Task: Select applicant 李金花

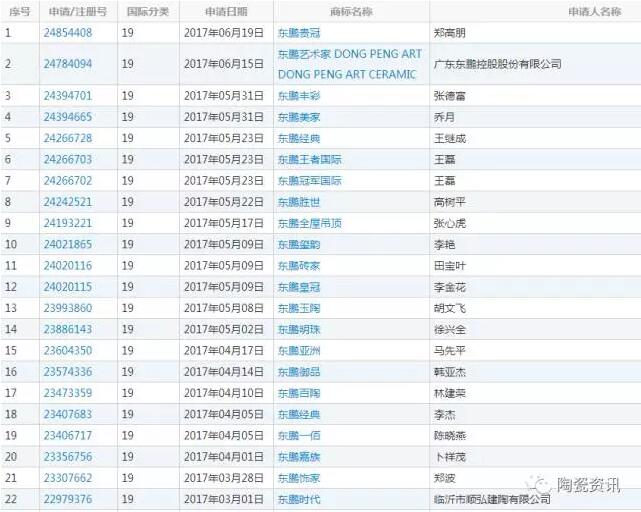Action: coord(450,287)
